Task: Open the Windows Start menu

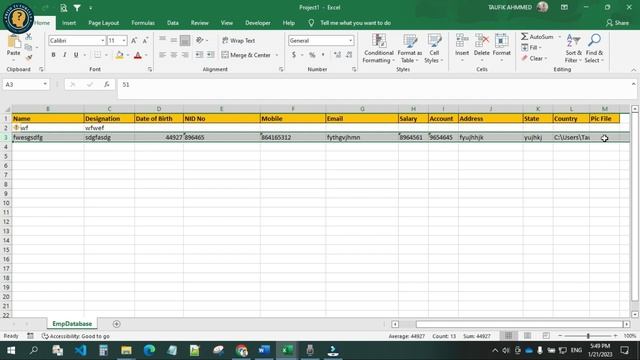Action: click(11, 350)
